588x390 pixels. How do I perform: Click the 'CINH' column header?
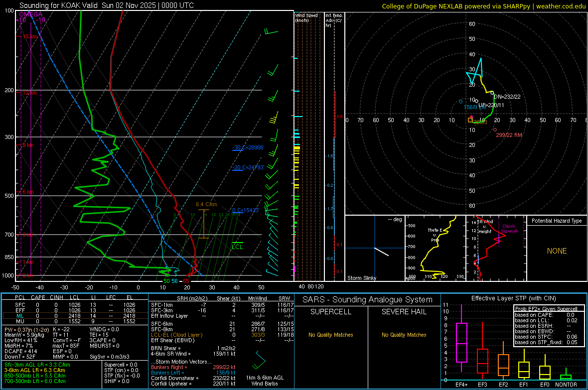point(56,297)
